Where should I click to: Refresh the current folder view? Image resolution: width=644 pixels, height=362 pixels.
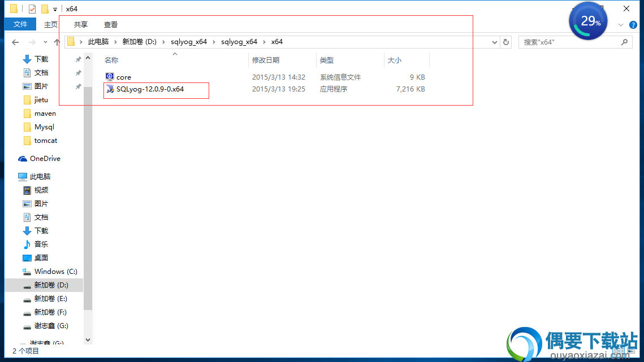(506, 42)
